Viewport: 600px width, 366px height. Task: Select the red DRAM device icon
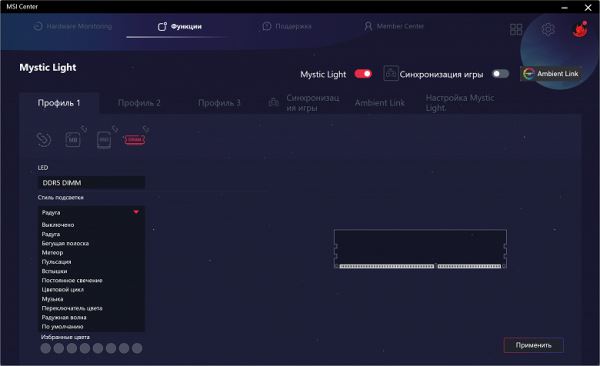(135, 140)
